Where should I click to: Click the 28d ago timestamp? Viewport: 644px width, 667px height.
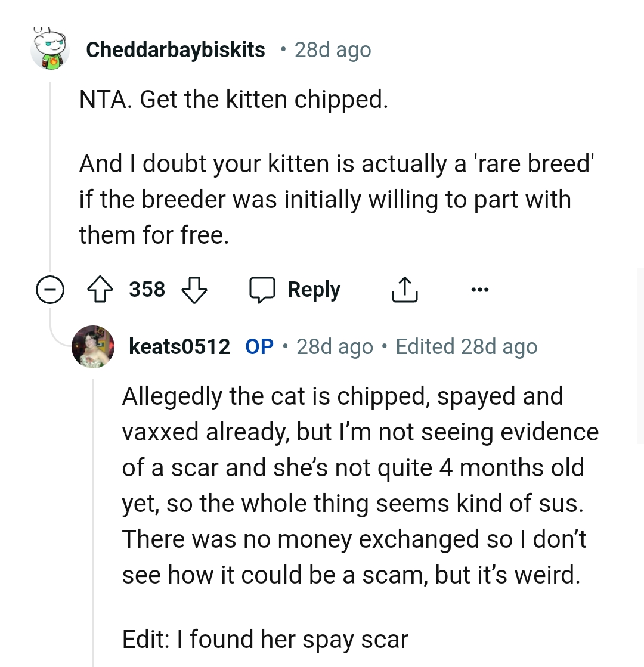pyautogui.click(x=332, y=49)
